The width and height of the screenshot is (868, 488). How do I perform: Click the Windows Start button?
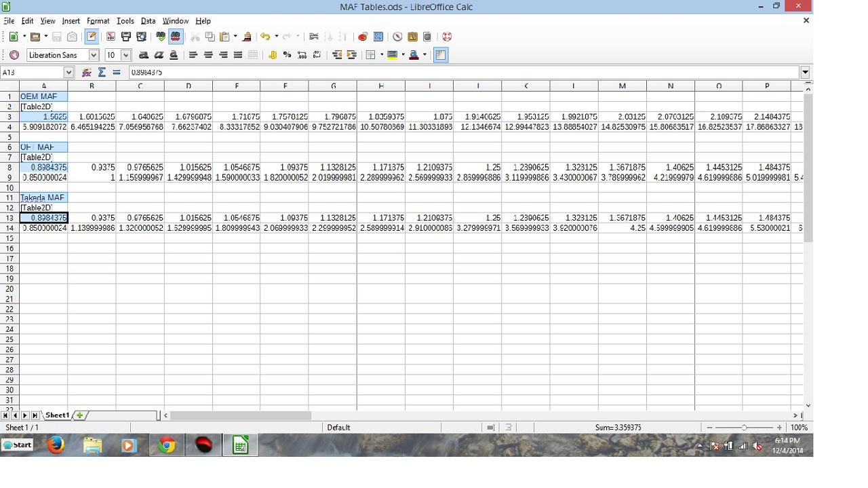point(18,445)
